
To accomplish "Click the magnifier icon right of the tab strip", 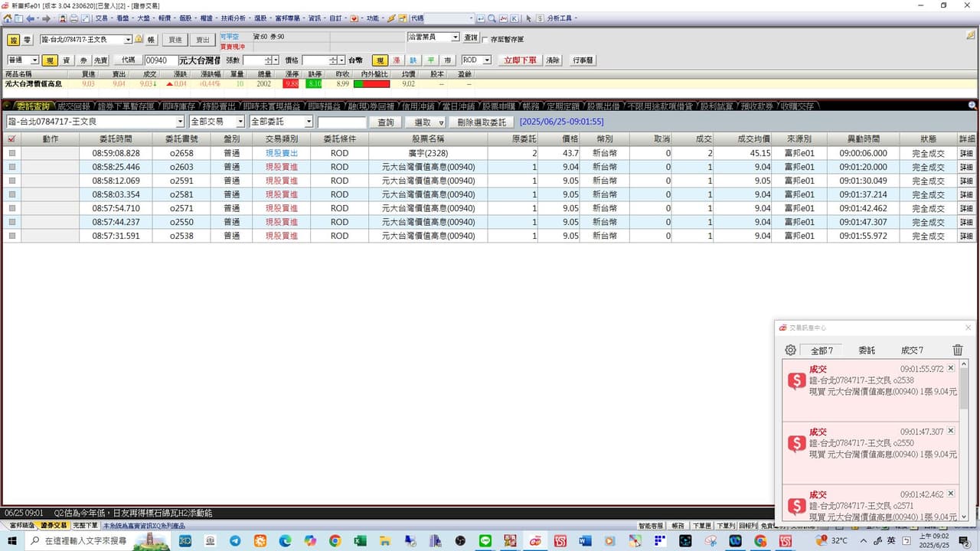I will 972,106.
